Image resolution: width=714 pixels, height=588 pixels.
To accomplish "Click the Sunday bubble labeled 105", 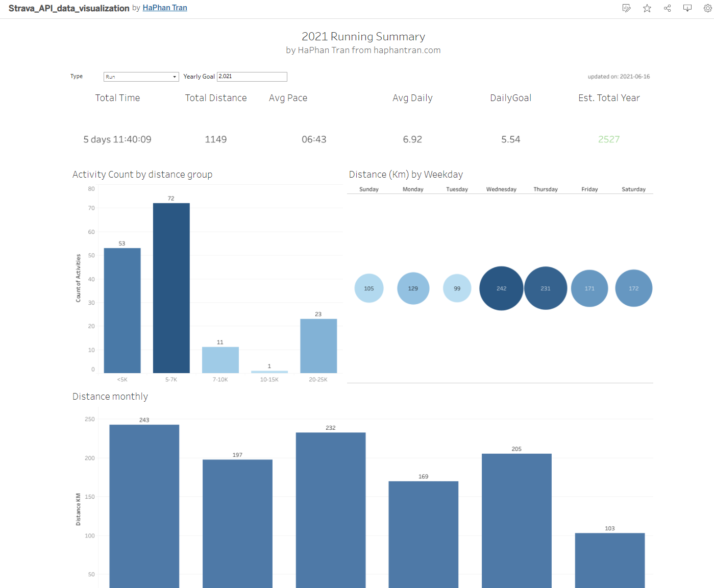I will (369, 288).
